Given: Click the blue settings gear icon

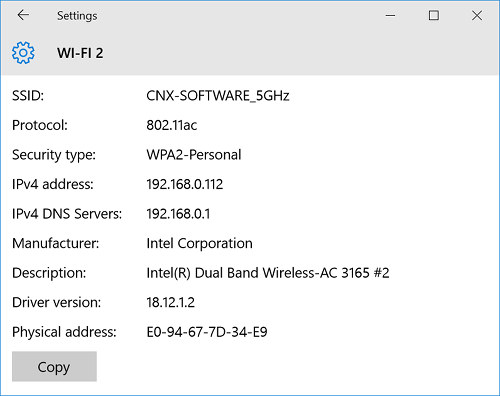Looking at the screenshot, I should (x=23, y=53).
